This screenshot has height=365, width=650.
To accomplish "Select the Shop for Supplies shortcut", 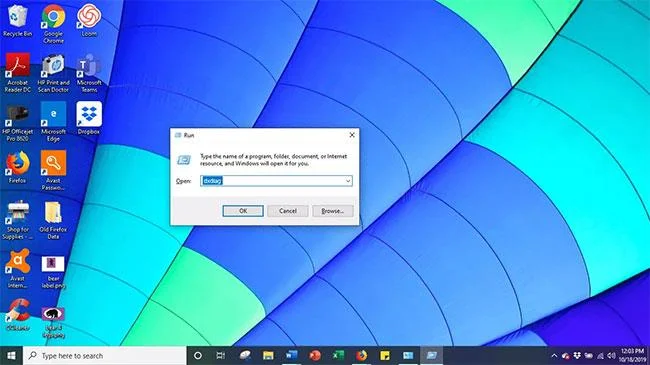I will (17, 220).
